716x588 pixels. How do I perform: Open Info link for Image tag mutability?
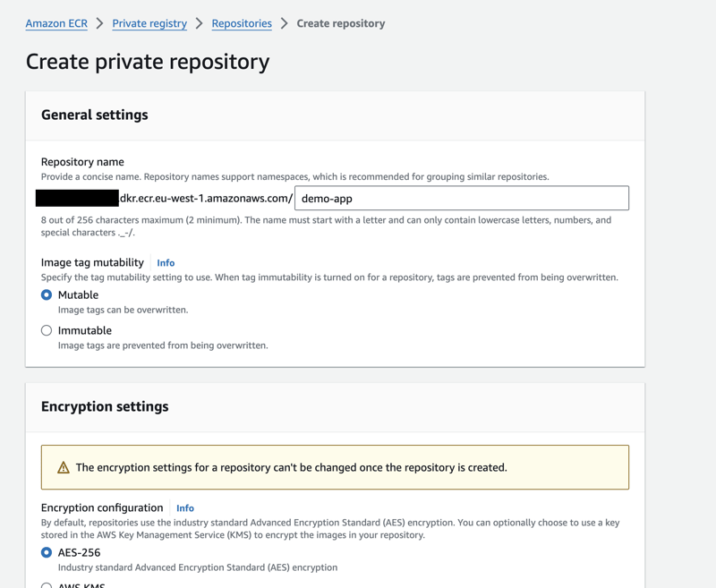[166, 263]
